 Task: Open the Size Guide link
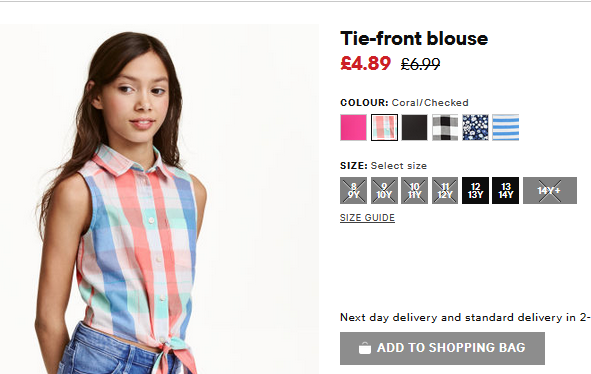[x=367, y=218]
